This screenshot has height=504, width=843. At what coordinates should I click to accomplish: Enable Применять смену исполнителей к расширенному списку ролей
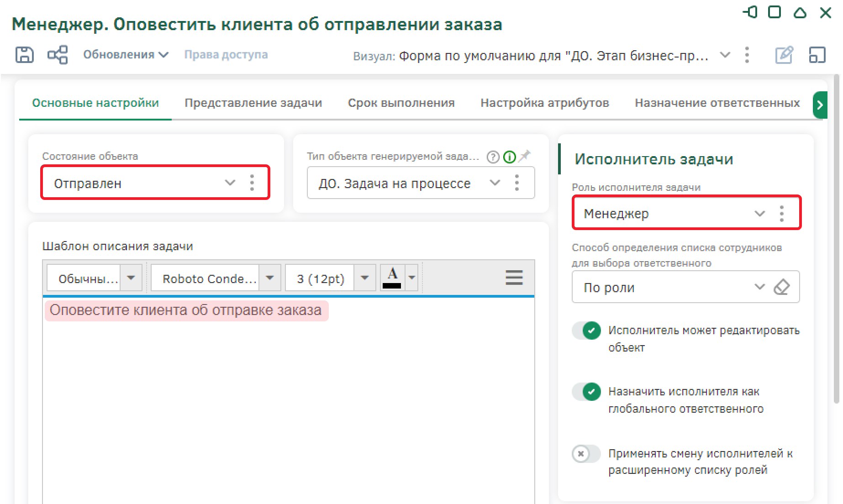pyautogui.click(x=586, y=454)
